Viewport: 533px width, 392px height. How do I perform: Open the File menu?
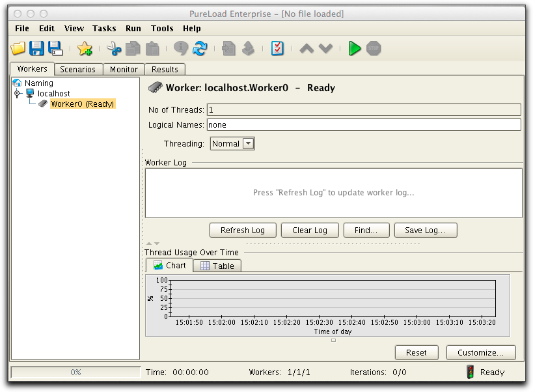22,29
